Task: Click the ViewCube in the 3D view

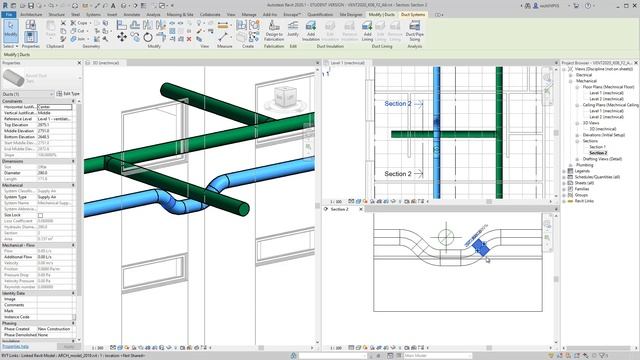Action: [x=284, y=96]
